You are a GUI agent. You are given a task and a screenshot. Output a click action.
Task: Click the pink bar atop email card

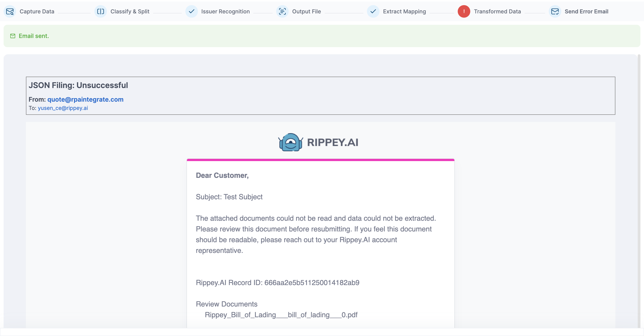tap(320, 160)
